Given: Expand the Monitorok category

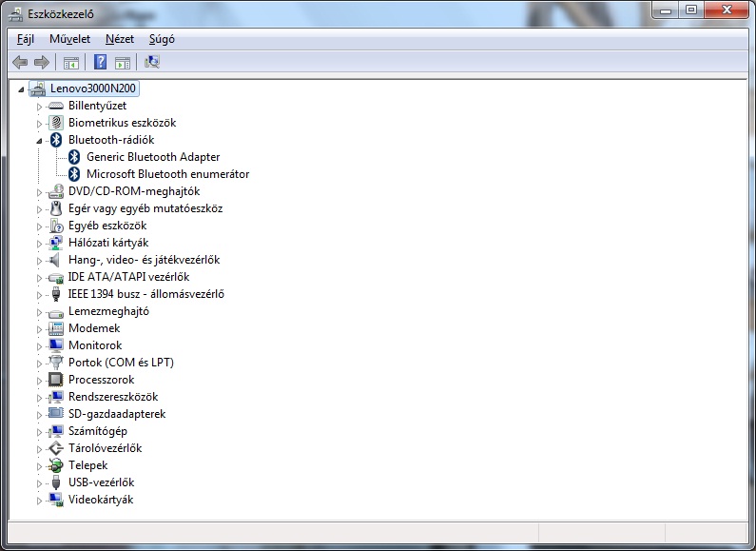Looking at the screenshot, I should pos(39,346).
